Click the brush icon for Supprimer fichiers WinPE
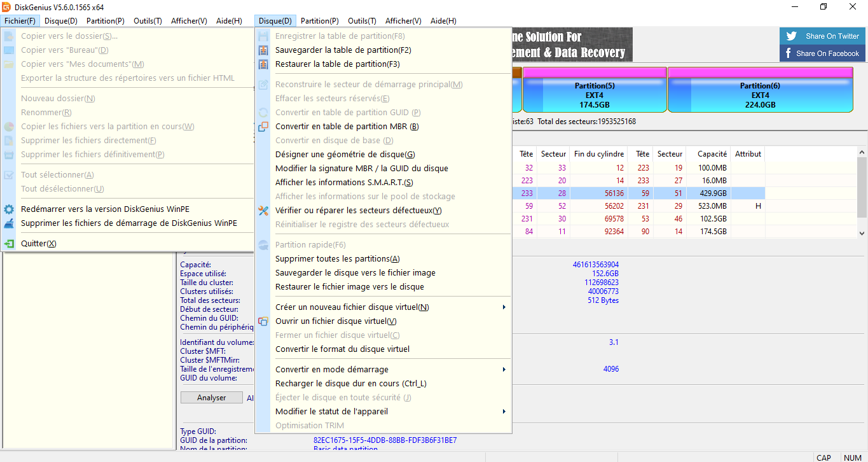Screen dimensions: 868x462 click(9, 223)
